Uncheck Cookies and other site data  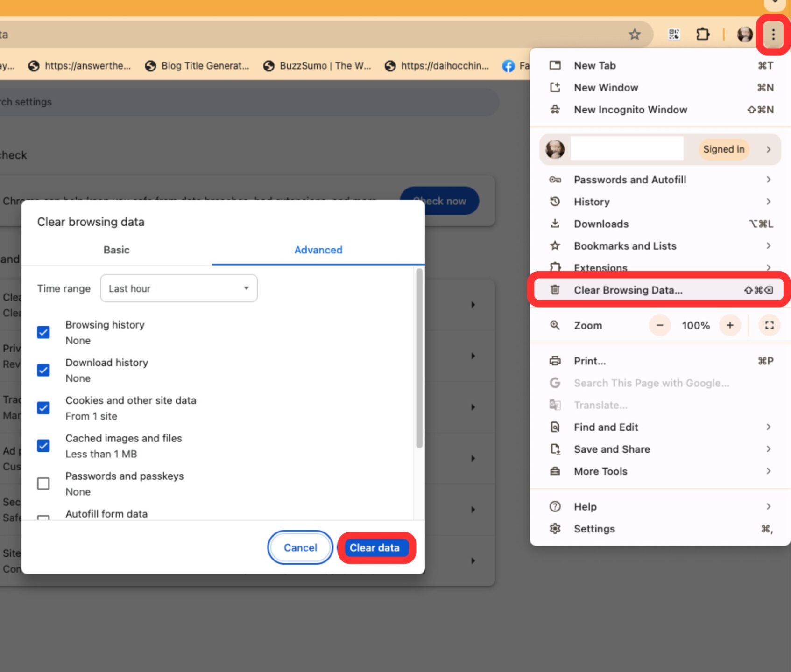point(43,408)
